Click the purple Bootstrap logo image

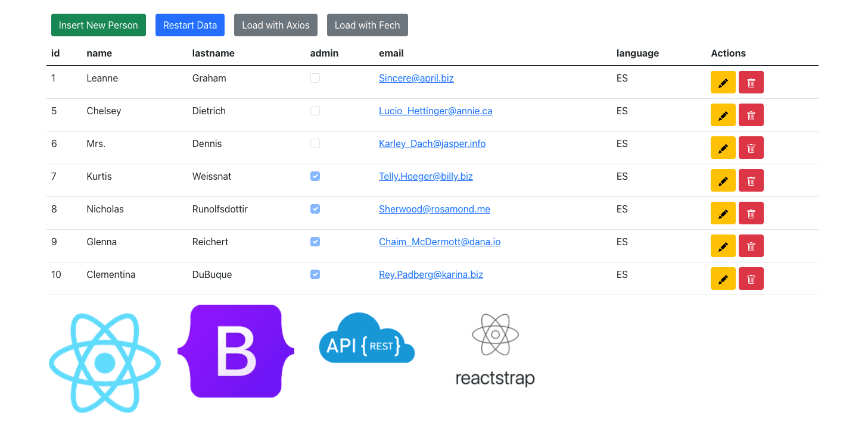point(236,351)
